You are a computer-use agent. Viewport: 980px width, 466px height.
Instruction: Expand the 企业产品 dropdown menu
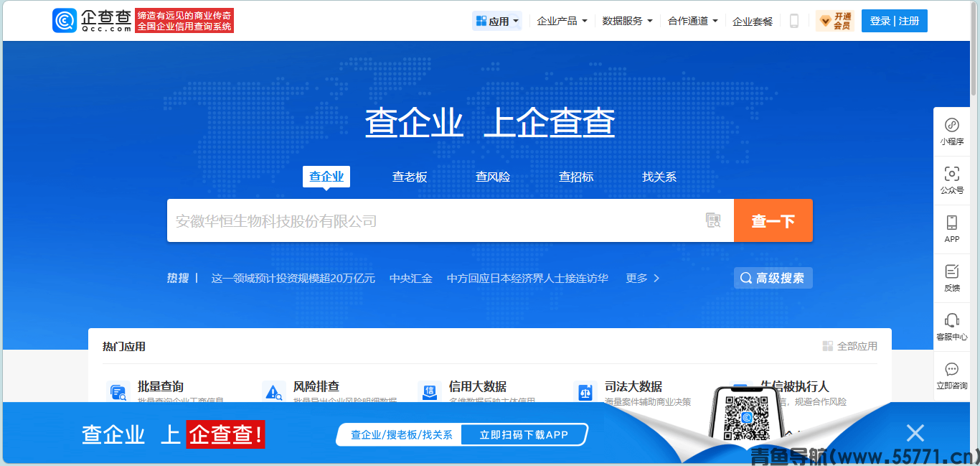(562, 21)
